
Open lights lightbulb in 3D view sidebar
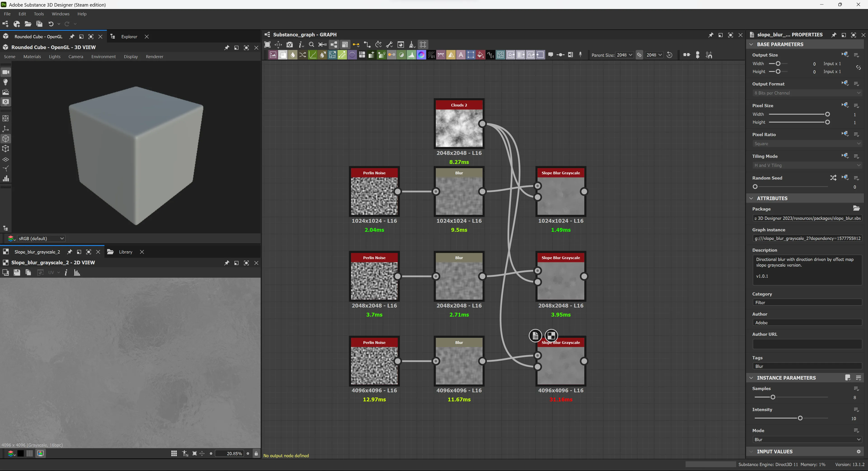pos(5,82)
